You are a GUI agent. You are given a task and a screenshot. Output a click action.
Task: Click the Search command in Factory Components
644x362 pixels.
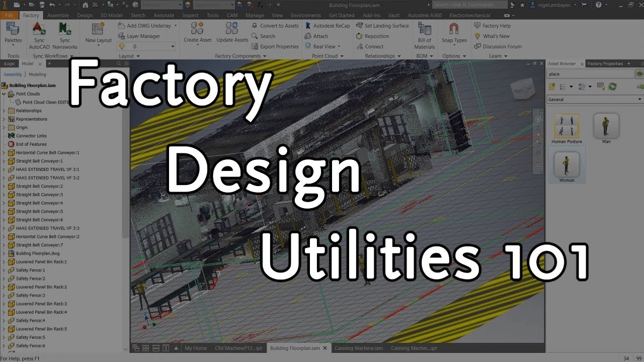coord(263,36)
